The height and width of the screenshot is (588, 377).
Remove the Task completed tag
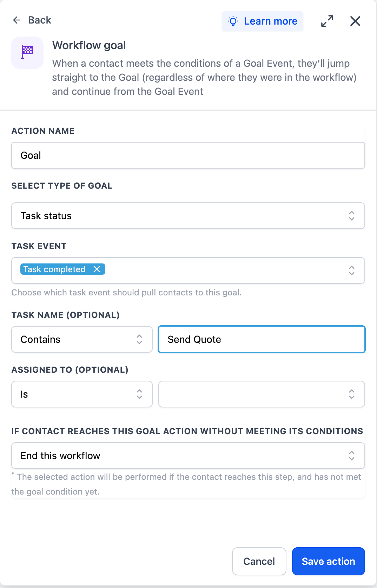pyautogui.click(x=97, y=269)
